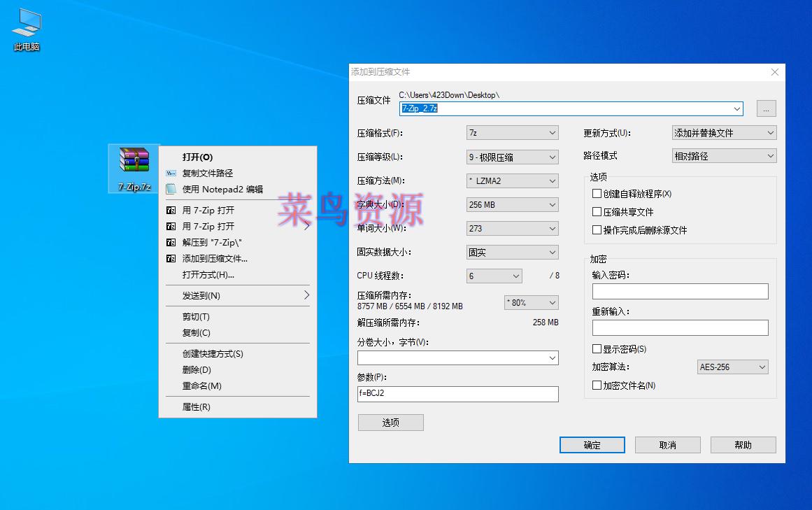Click the 帮助 button
Viewport: 812px width, 510px height.
pos(743,444)
